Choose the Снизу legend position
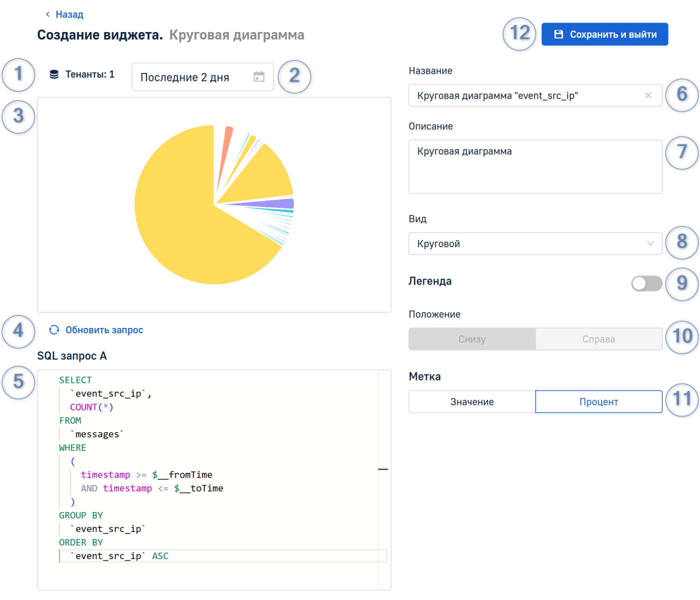This screenshot has width=700, height=600. 472,339
